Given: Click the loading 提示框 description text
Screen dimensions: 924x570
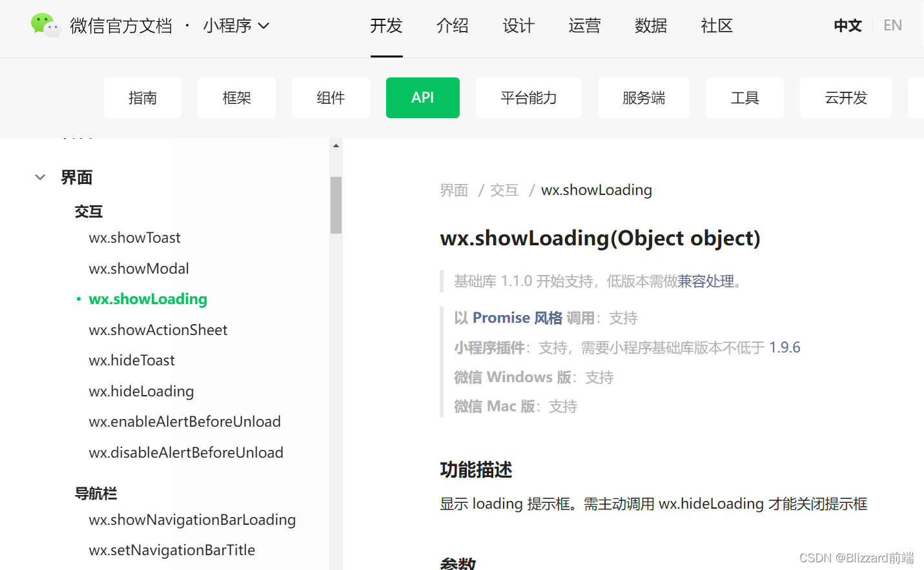Looking at the screenshot, I should [653, 504].
